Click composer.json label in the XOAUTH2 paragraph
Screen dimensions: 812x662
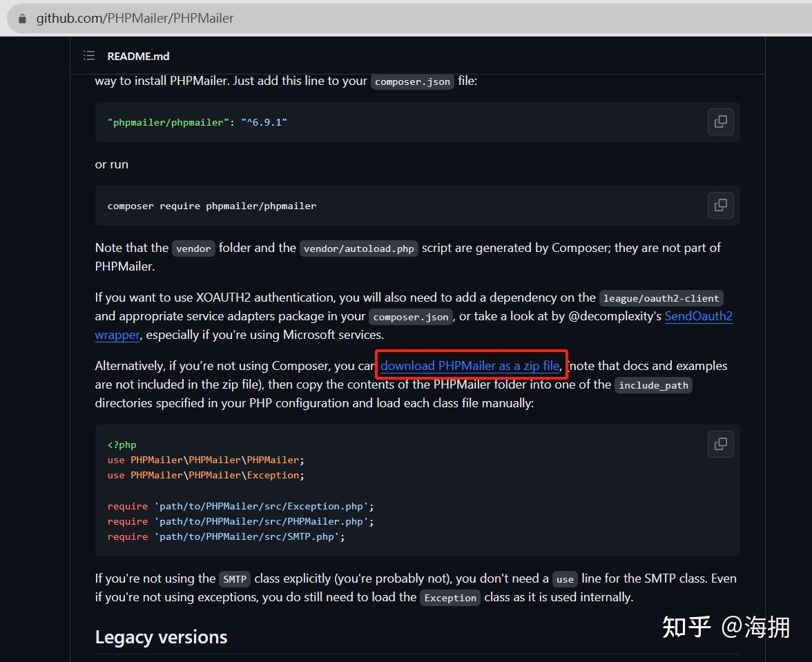pyautogui.click(x=411, y=317)
